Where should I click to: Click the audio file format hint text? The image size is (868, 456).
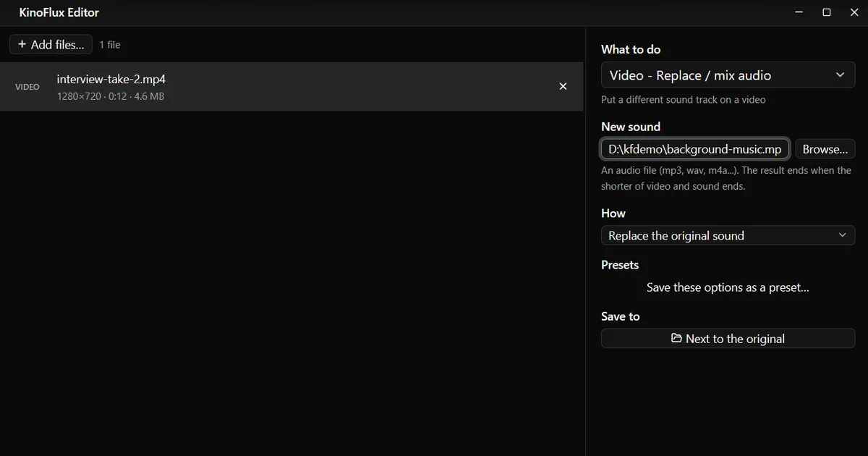tap(726, 178)
